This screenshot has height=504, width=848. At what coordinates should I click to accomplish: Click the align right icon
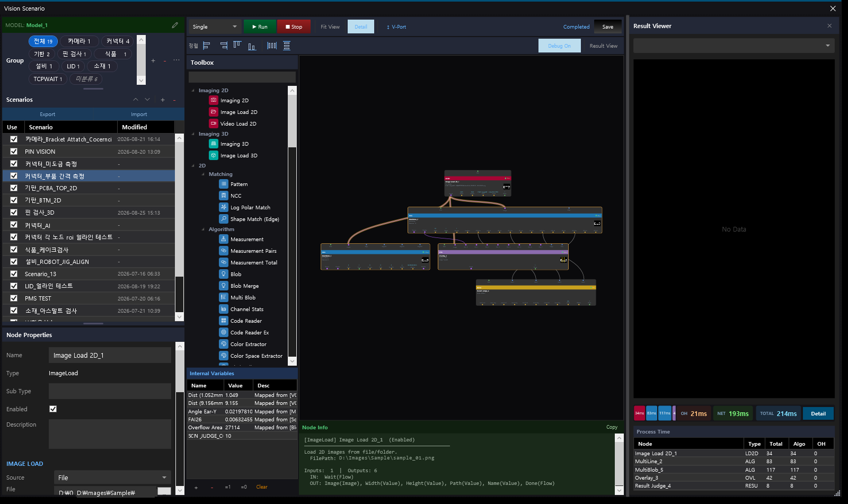pos(224,46)
